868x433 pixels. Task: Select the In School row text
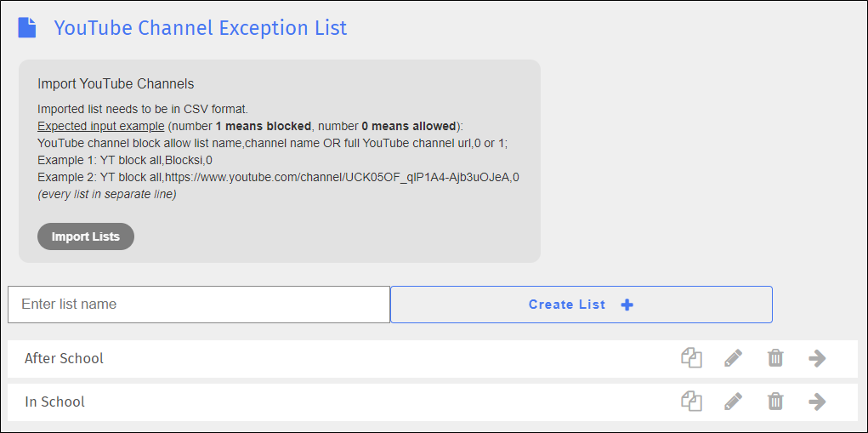(54, 402)
